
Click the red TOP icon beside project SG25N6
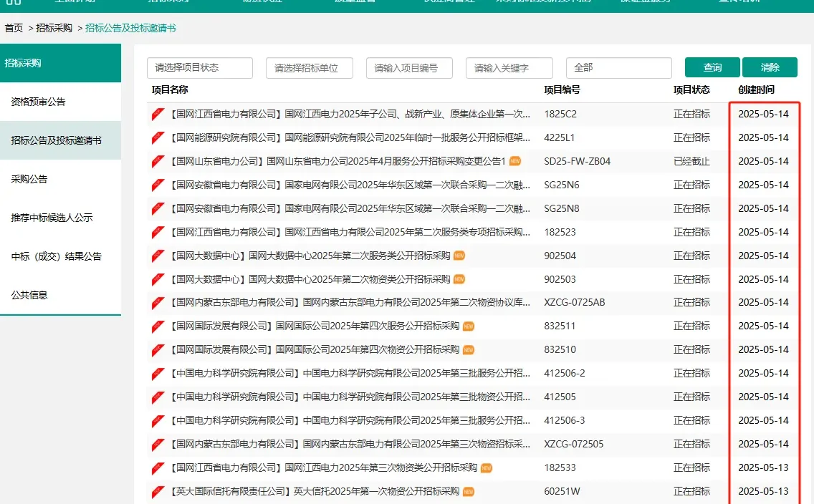tap(158, 185)
